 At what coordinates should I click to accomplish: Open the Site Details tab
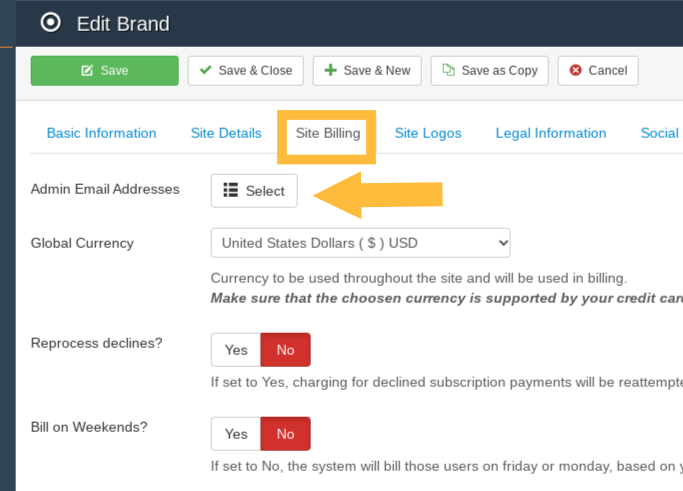[x=226, y=133]
